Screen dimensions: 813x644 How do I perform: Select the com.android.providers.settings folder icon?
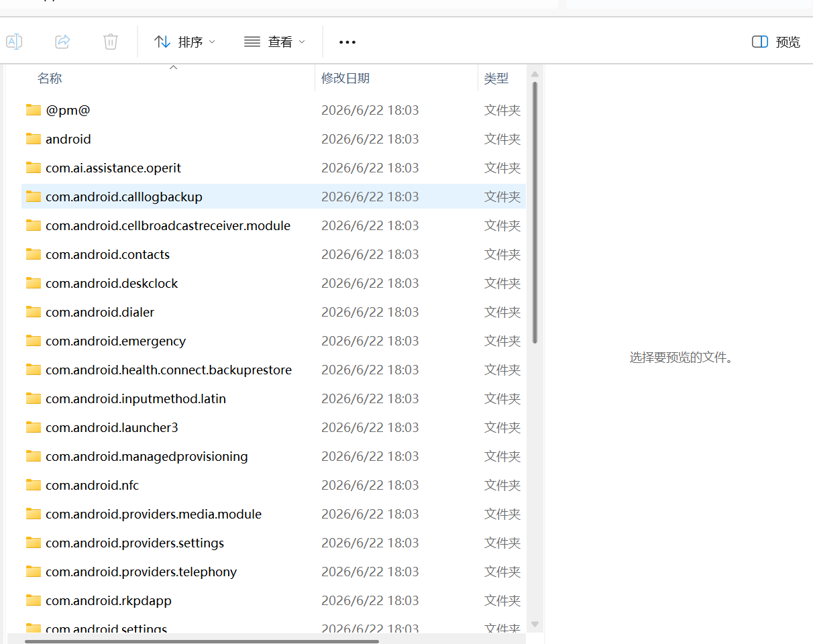pos(34,543)
